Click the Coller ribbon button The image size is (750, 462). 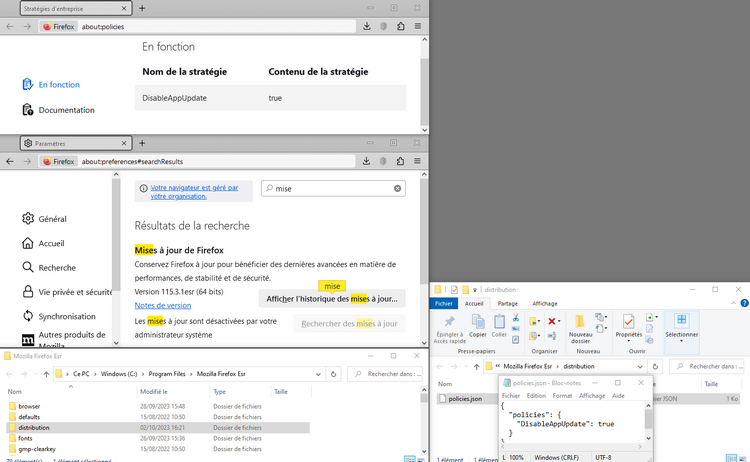point(499,326)
